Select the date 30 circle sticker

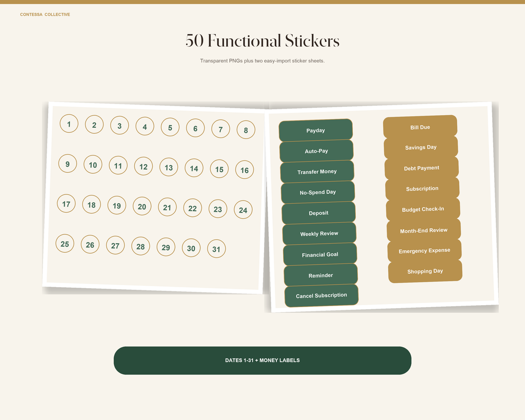coord(191,248)
